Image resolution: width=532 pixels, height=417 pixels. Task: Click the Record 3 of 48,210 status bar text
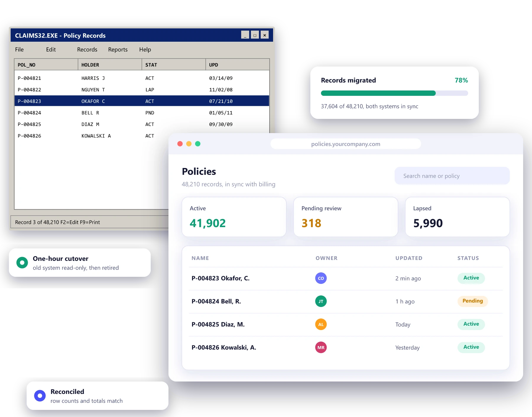pos(57,222)
